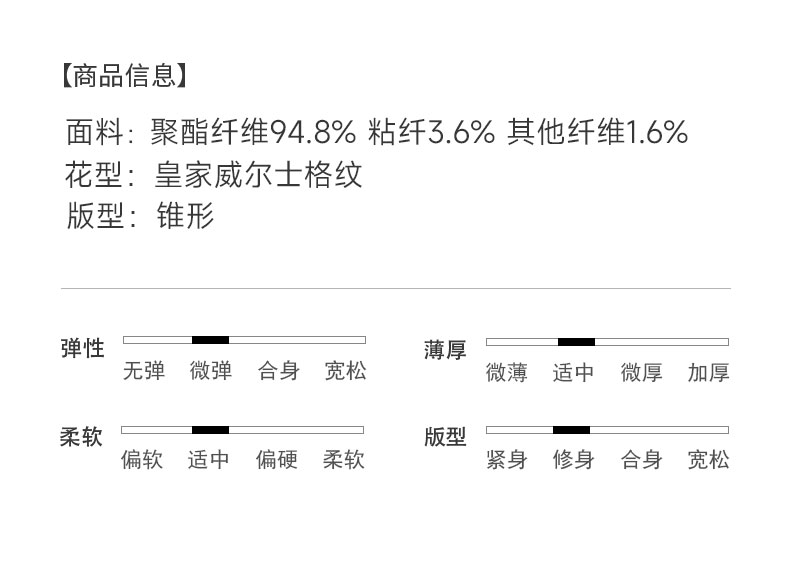Pick 加厚 on the 薄厚 scale
790x564 pixels.
click(x=708, y=373)
